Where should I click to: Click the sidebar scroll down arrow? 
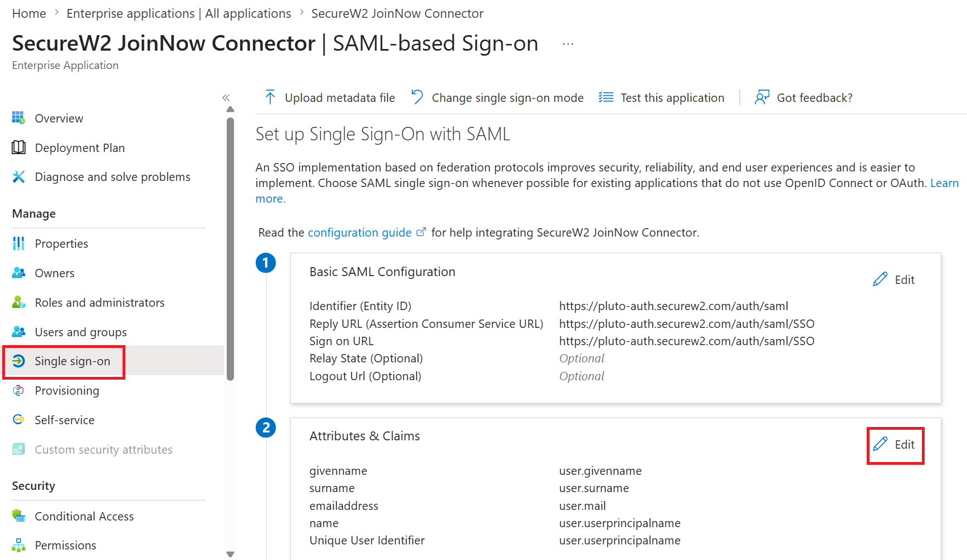point(230,554)
